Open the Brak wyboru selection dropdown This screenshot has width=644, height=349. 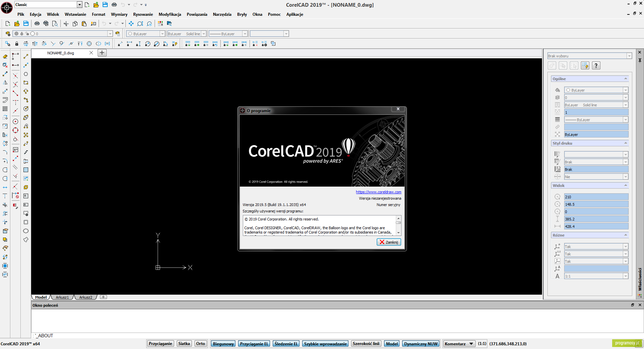(x=589, y=56)
